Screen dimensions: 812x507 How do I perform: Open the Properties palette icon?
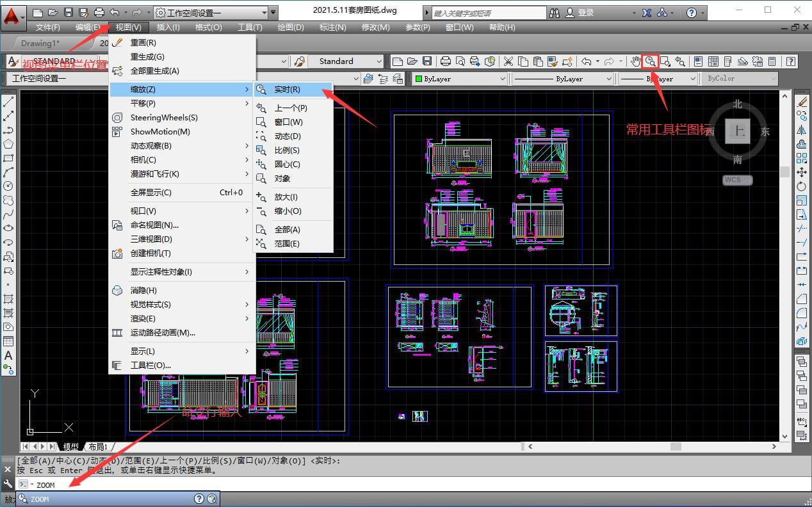click(x=699, y=61)
